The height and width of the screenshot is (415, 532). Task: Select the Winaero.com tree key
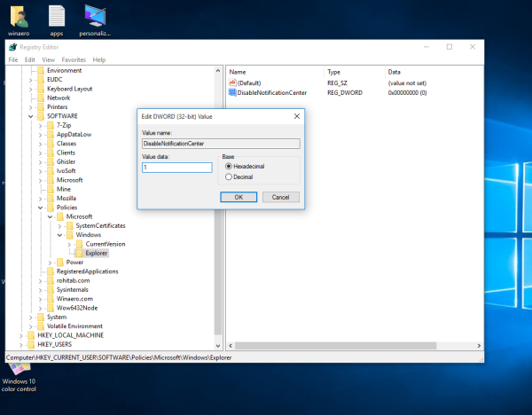point(74,299)
